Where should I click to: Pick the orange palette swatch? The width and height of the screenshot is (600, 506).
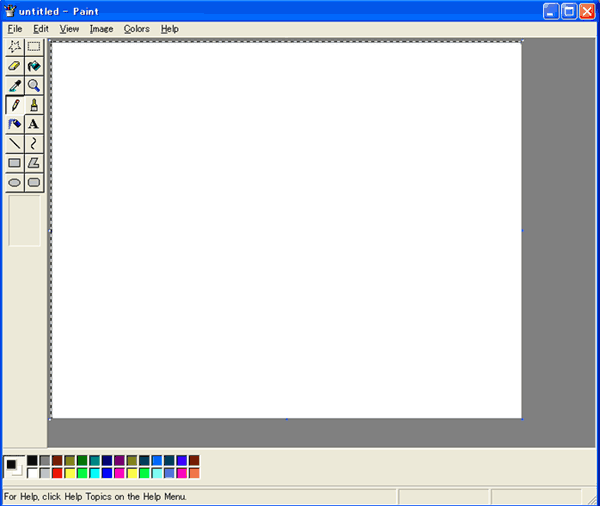tap(194, 473)
